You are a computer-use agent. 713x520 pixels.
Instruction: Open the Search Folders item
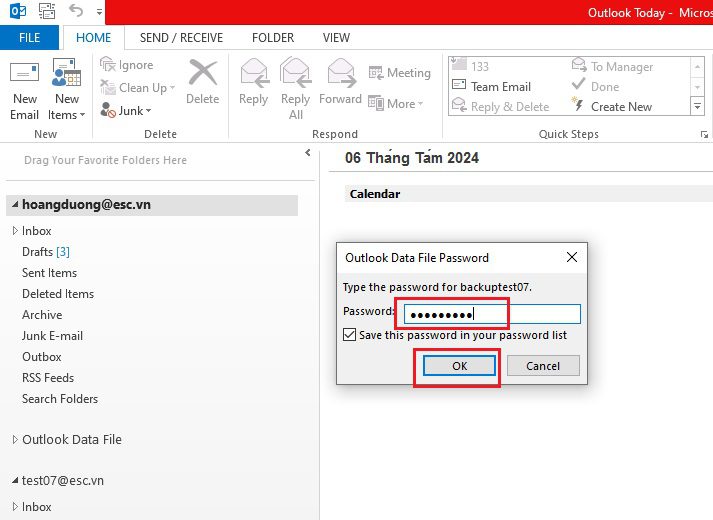(60, 399)
